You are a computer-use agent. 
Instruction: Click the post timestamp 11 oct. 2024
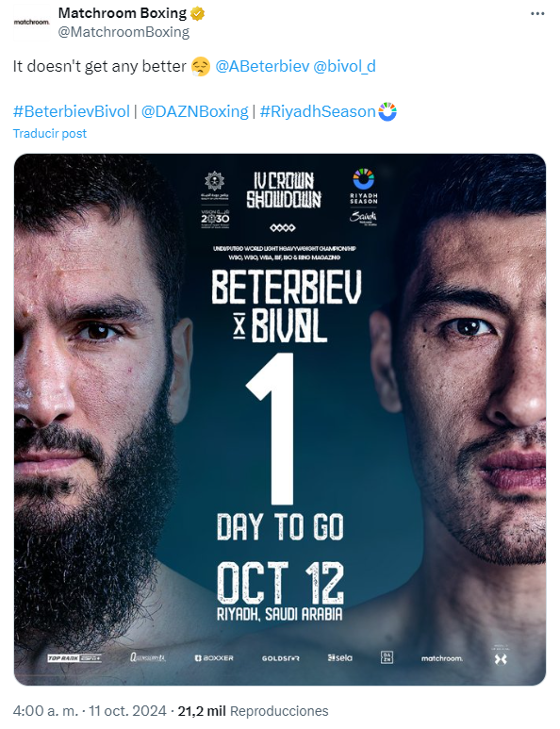point(127,711)
